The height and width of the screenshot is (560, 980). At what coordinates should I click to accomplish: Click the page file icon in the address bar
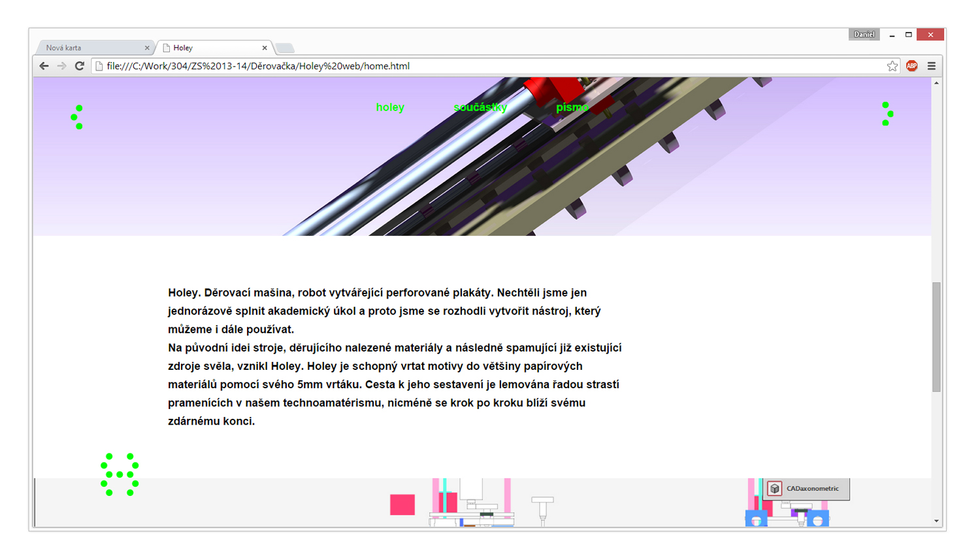coord(99,66)
